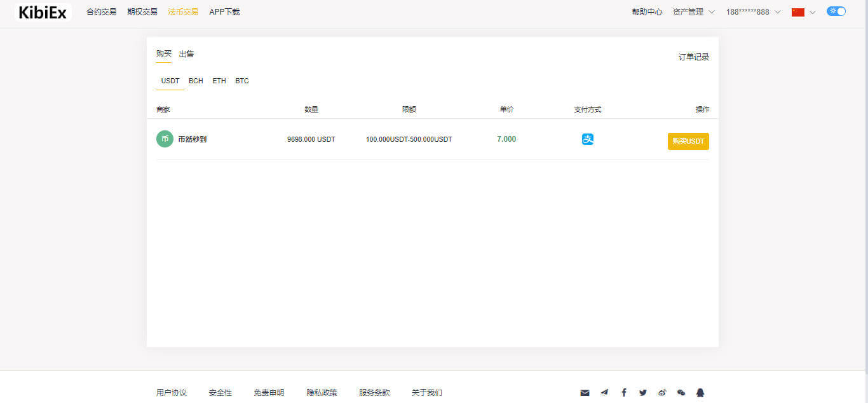Viewport: 868px width, 403px height.
Task: Select the BCH coin tab
Action: click(196, 81)
